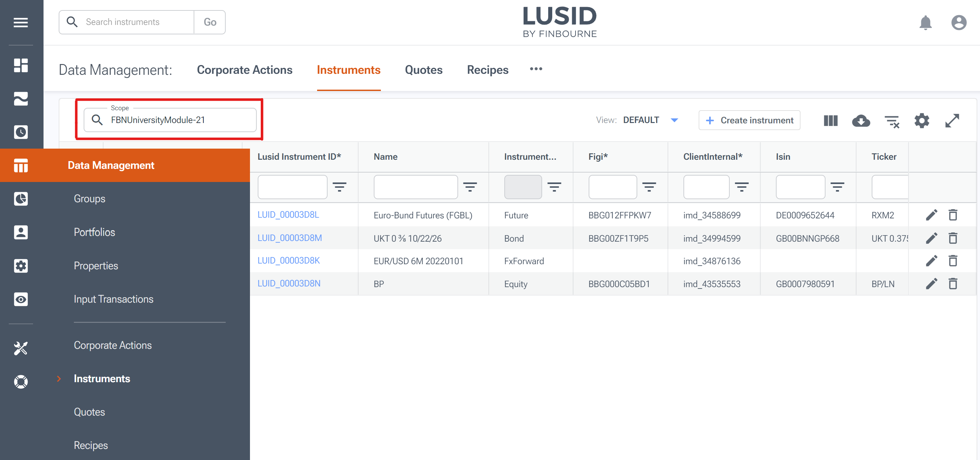Open grid settings gear icon
Image resolution: width=980 pixels, height=460 pixels.
pyautogui.click(x=922, y=121)
